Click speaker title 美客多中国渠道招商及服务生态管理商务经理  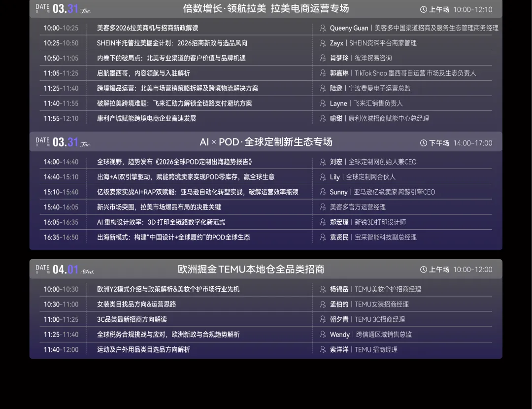436,28
